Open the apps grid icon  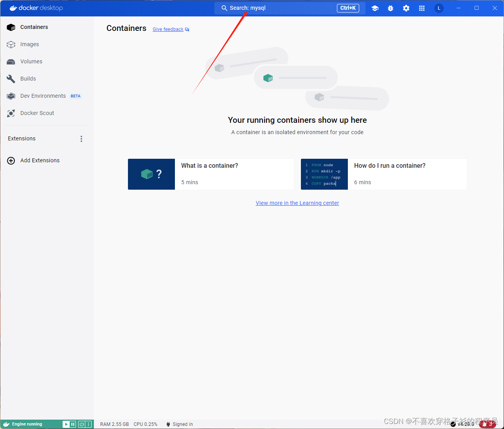(422, 8)
